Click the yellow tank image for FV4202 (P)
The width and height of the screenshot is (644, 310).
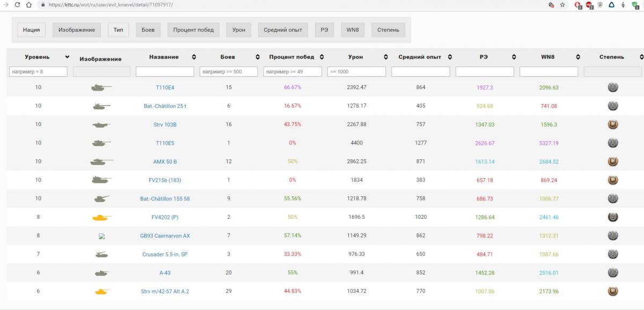(101, 217)
